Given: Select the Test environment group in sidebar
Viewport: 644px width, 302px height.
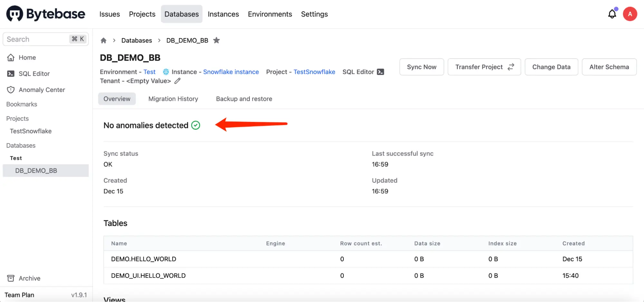Looking at the screenshot, I should pyautogui.click(x=16, y=158).
